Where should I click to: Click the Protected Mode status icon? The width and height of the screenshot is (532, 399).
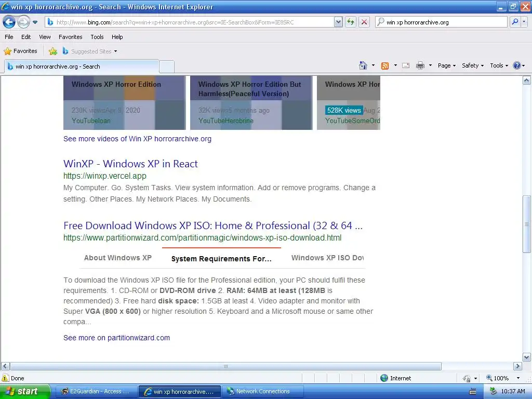click(467, 378)
